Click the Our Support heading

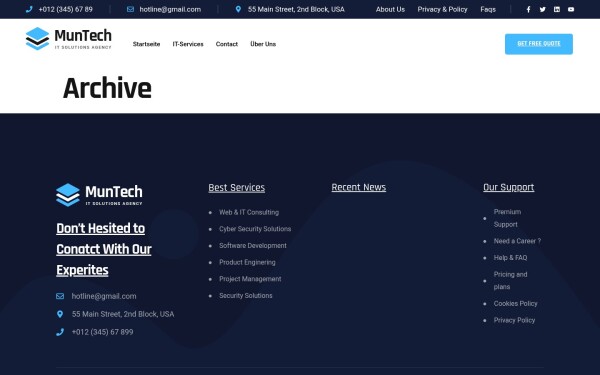coord(509,188)
